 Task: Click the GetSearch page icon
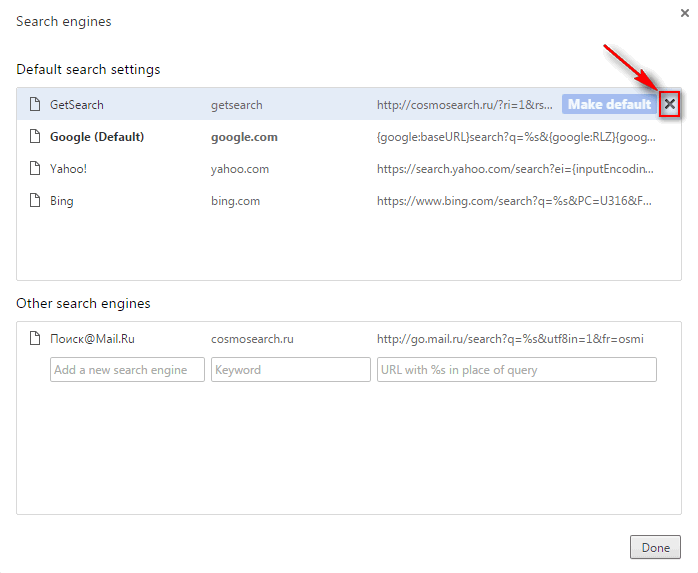point(35,104)
